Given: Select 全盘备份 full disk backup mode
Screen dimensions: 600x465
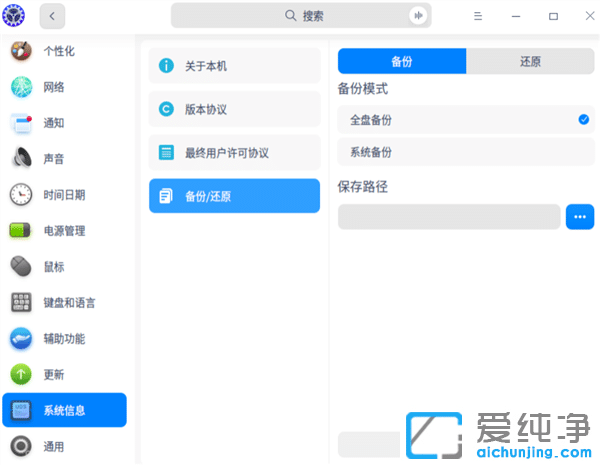Looking at the screenshot, I should coord(466,120).
